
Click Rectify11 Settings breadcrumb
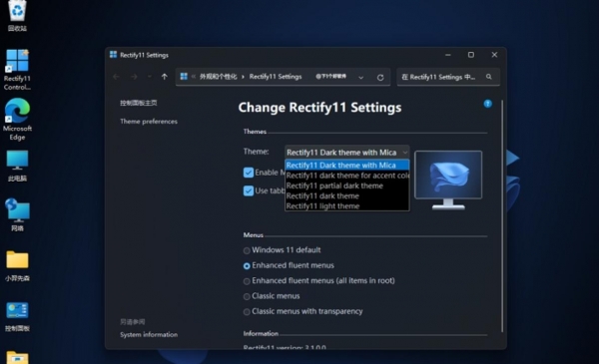276,77
